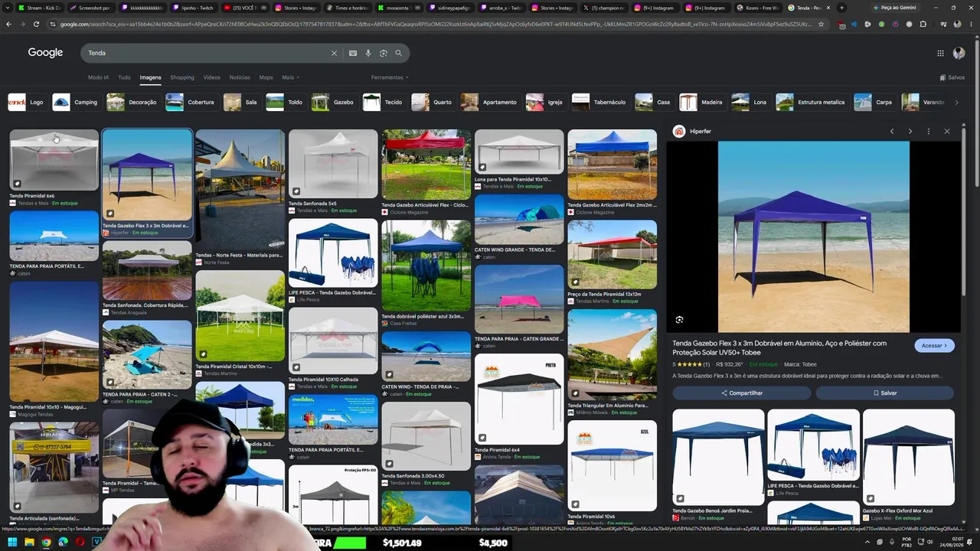Open a new browser tab with plus
980x551 pixels.
841,8
